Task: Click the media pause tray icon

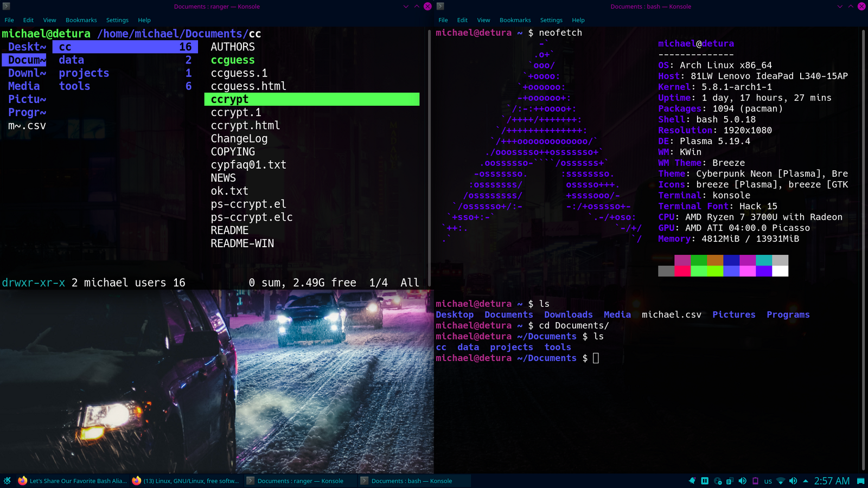Action: click(x=705, y=480)
